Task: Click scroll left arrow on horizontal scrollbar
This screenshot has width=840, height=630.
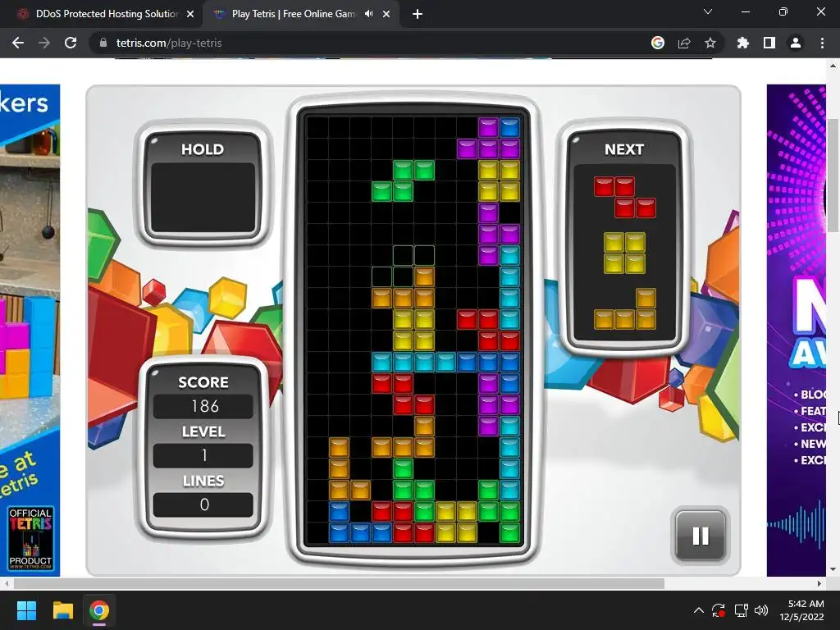Action: tap(6, 583)
